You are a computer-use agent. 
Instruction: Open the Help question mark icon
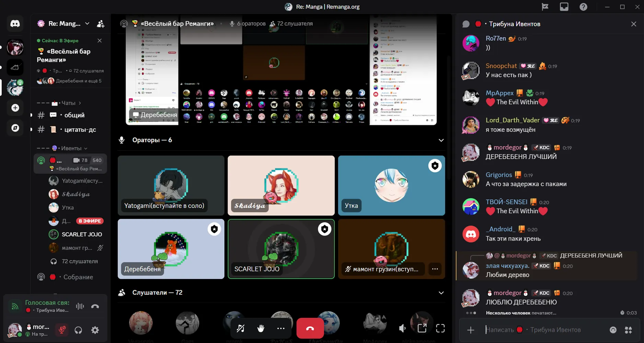point(583,7)
